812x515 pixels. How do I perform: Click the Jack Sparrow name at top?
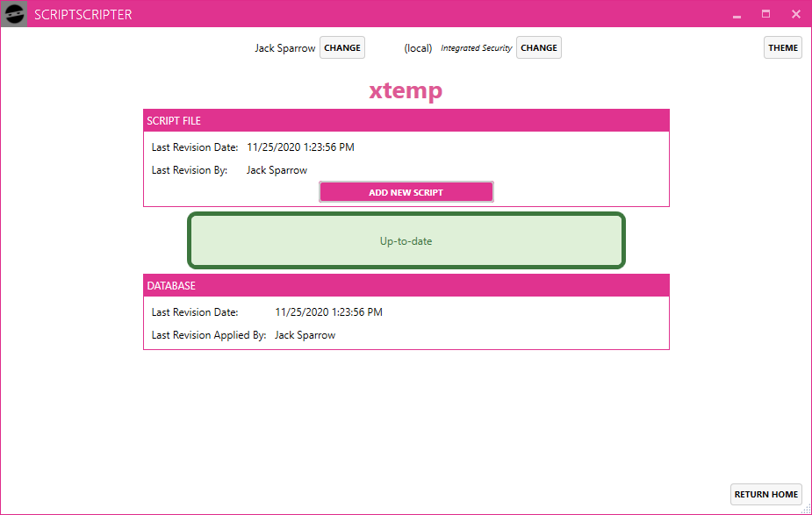[x=284, y=48]
